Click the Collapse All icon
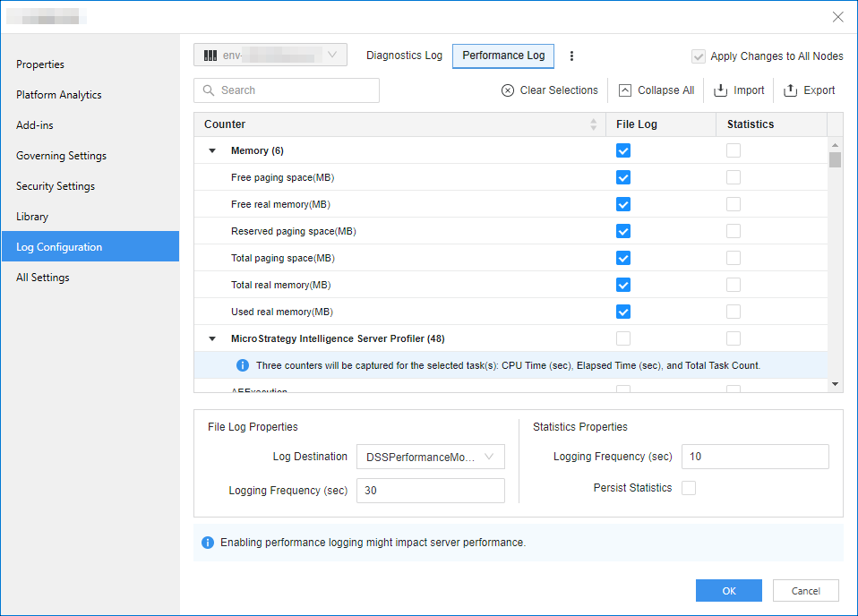The image size is (858, 616). pos(625,90)
